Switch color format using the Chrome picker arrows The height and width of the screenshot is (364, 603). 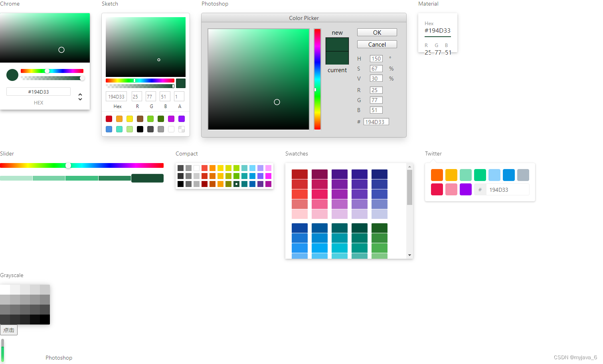pos(80,96)
